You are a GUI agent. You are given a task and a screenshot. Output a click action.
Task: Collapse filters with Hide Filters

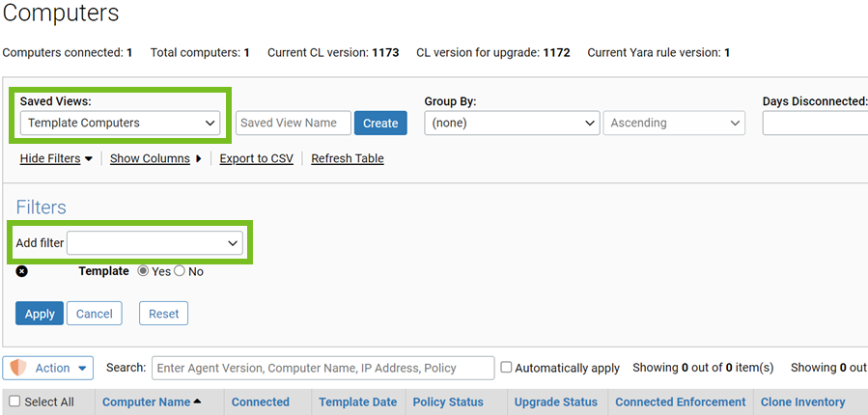[56, 158]
